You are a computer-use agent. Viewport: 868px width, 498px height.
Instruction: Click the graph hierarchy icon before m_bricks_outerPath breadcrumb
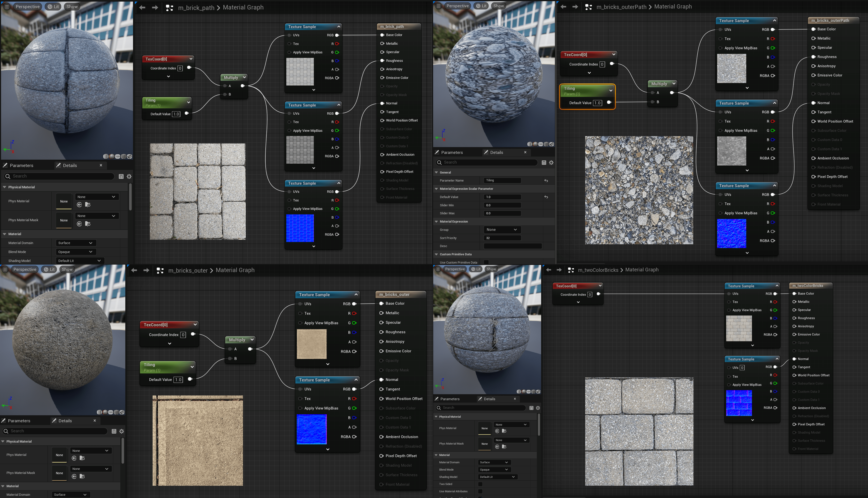coord(588,6)
